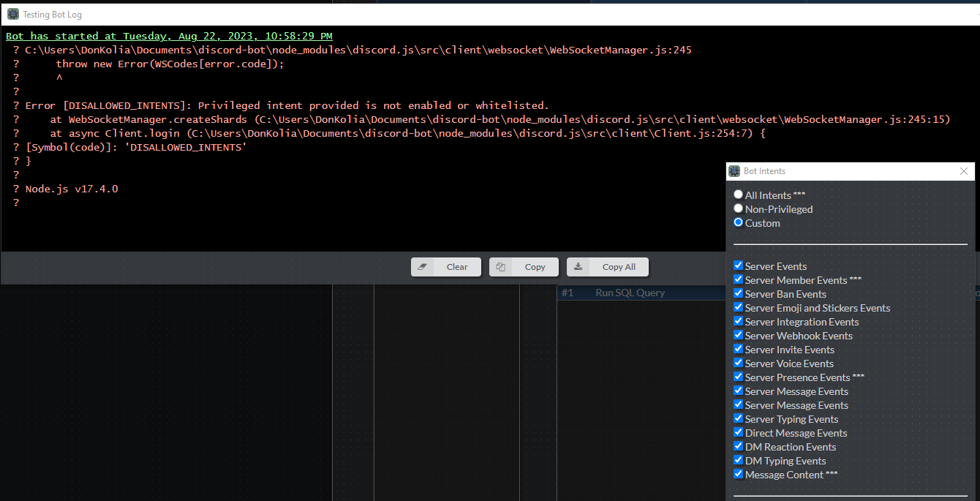Screen dimensions: 980x501
Task: Click the robot icon in the Testing Bot Log header
Action: (x=12, y=14)
